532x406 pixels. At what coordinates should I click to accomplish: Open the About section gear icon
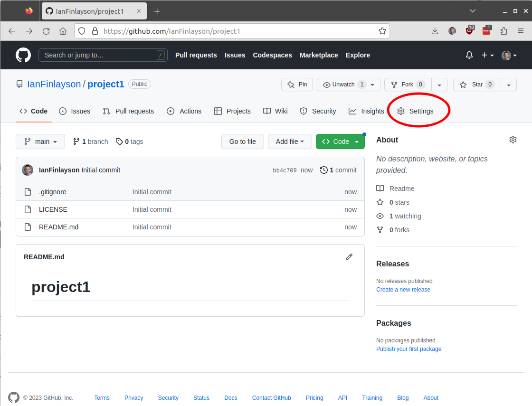tap(513, 140)
